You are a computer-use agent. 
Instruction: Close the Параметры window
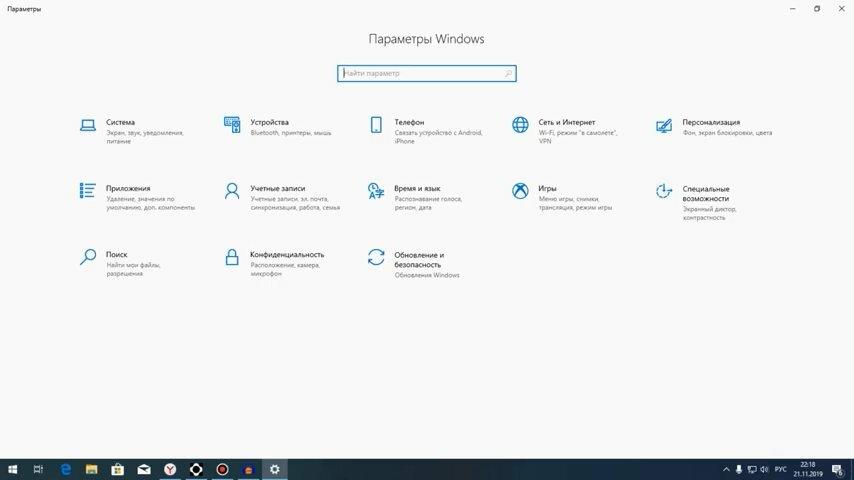(841, 9)
